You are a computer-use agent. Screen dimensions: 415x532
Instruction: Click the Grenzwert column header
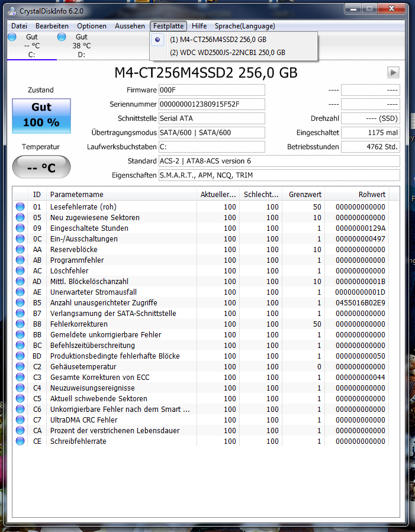pyautogui.click(x=304, y=195)
